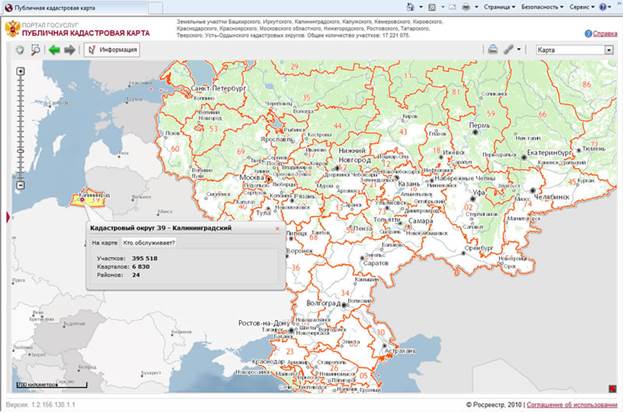
Task: Click cadastral district number 34 on map
Action: click(345, 293)
